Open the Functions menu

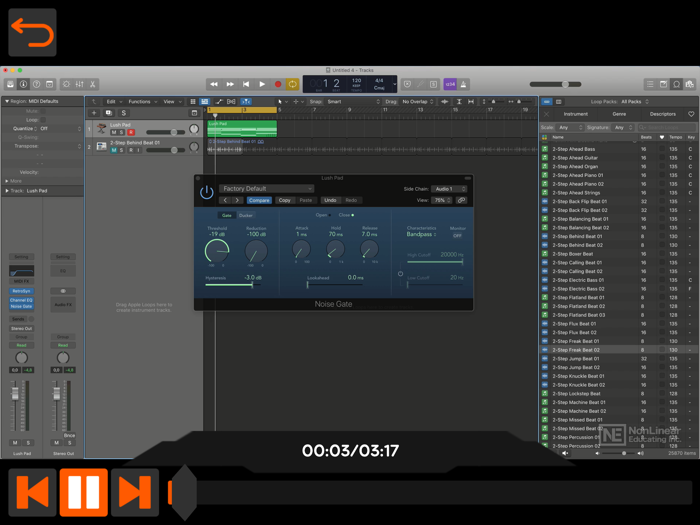pyautogui.click(x=143, y=102)
